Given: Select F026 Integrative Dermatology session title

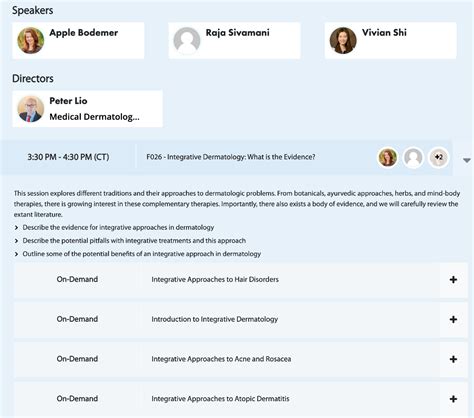Looking at the screenshot, I should coord(231,157).
